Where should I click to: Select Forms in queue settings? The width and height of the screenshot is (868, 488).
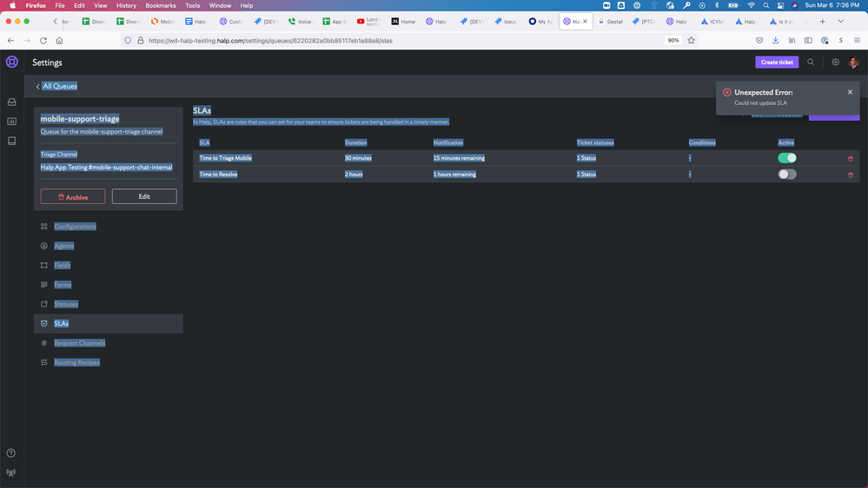coord(63,285)
